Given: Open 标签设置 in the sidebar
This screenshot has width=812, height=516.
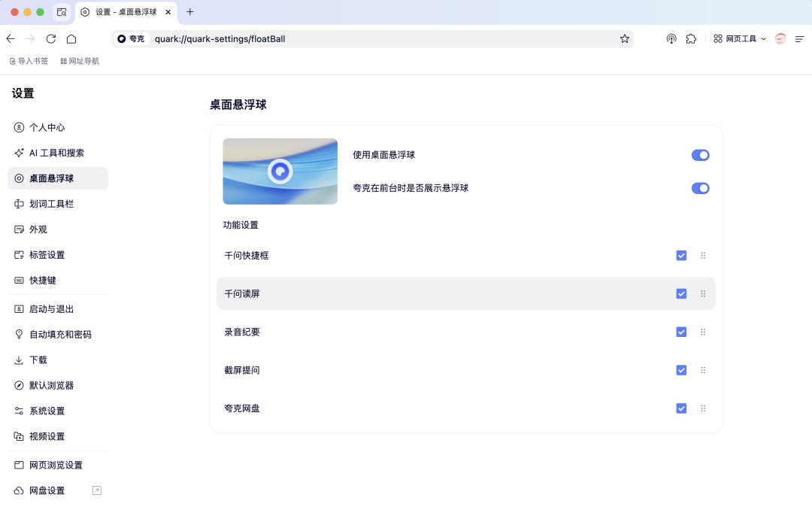Looking at the screenshot, I should pos(58,255).
